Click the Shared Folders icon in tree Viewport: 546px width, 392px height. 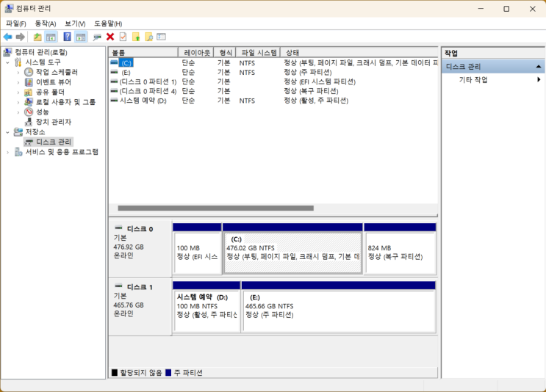click(x=29, y=92)
